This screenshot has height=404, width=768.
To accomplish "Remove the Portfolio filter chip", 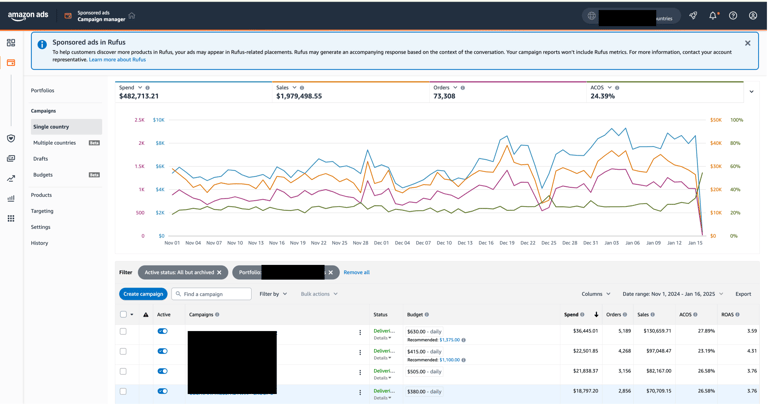I will click(331, 272).
